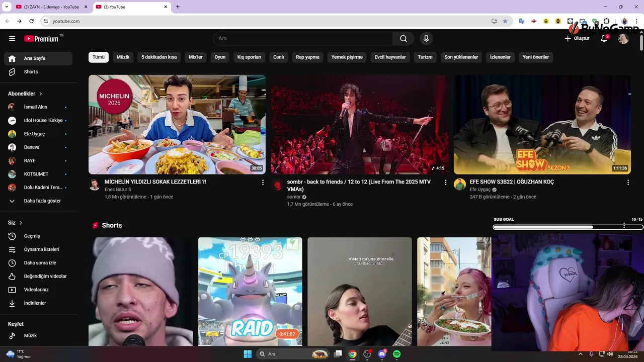The image size is (644, 362).
Task: Select the Rap yapma chip
Action: pos(308,57)
